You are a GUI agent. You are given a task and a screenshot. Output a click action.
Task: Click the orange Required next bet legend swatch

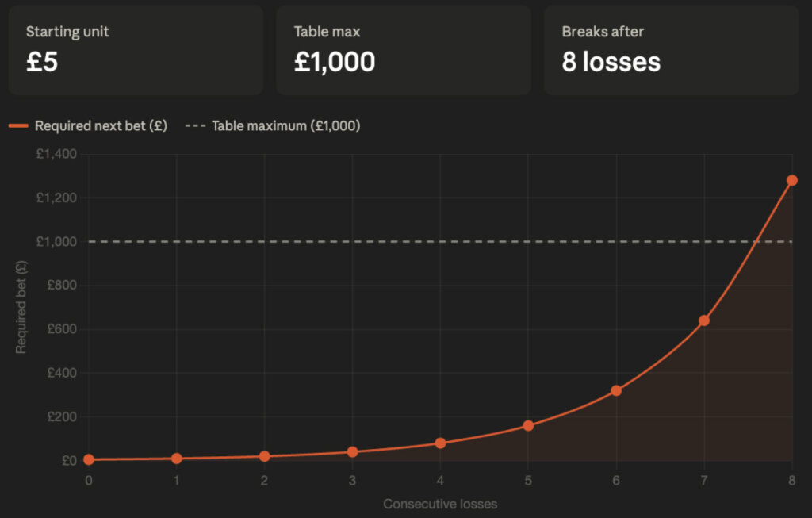[18, 125]
